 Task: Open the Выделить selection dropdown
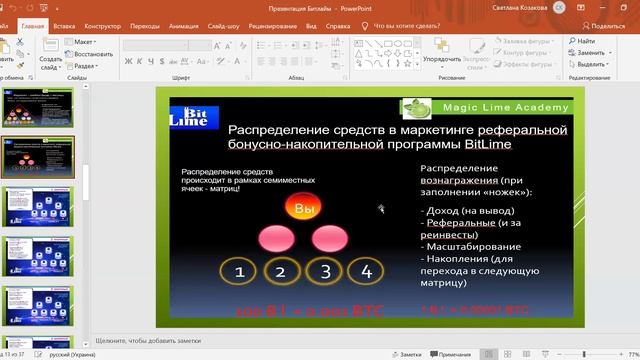[589, 64]
